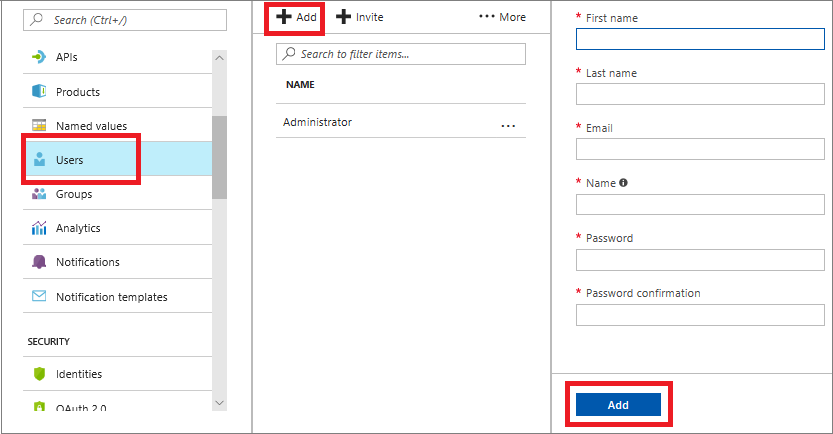Click the Search to filter items box
The width and height of the screenshot is (833, 434).
click(x=401, y=54)
